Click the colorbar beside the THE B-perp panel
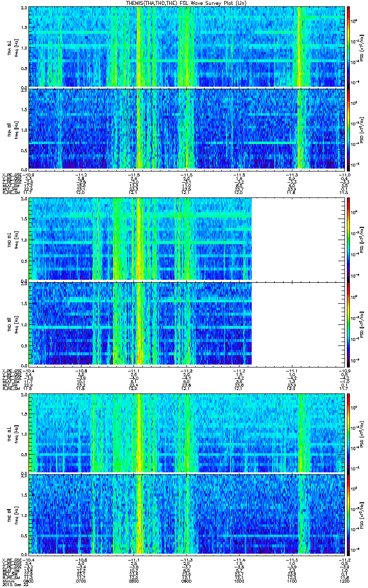This screenshot has width=368, height=588. click(348, 432)
